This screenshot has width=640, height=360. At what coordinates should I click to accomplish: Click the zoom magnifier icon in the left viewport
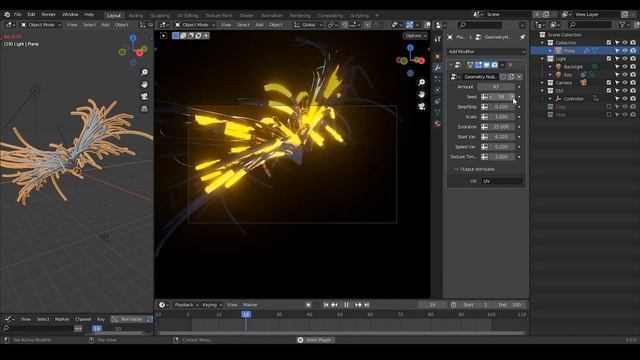(x=144, y=72)
